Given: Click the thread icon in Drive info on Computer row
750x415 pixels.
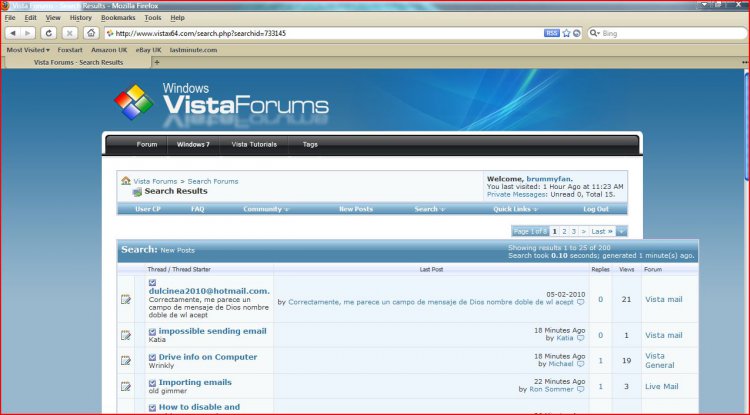Looking at the screenshot, I should click(x=126, y=360).
